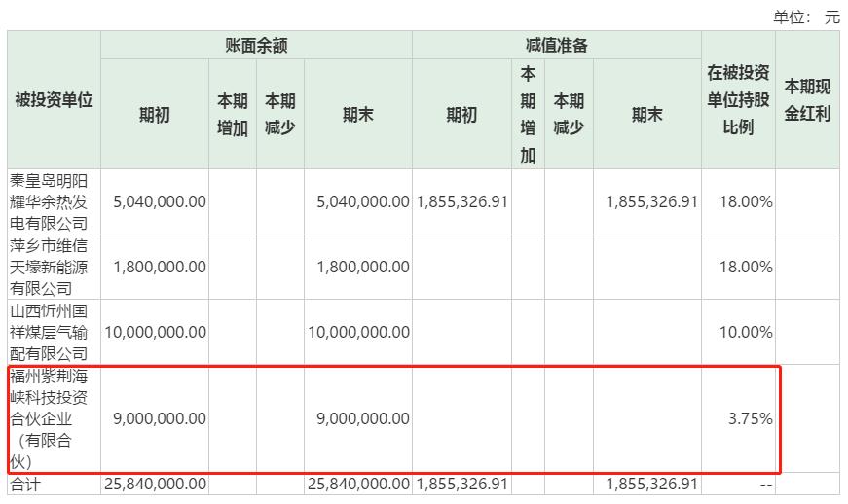The image size is (848, 504).
Task: Click the 18.00% value in 萍乡市 row
Action: (x=746, y=267)
